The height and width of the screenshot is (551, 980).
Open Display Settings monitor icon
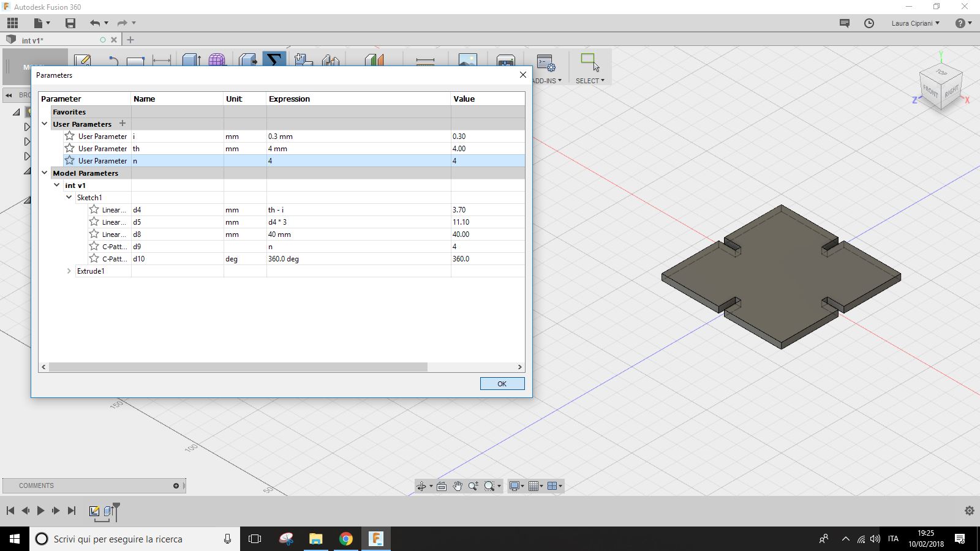click(x=514, y=486)
